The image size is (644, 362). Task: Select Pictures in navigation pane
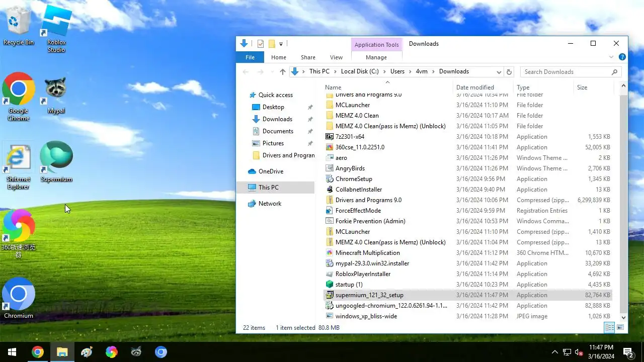pos(273,143)
